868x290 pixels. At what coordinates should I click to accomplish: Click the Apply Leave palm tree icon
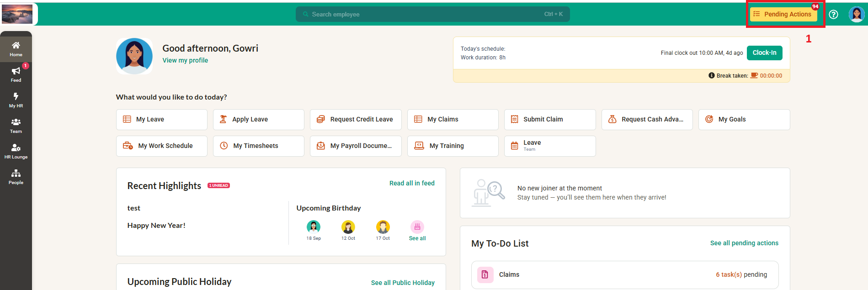pos(223,119)
